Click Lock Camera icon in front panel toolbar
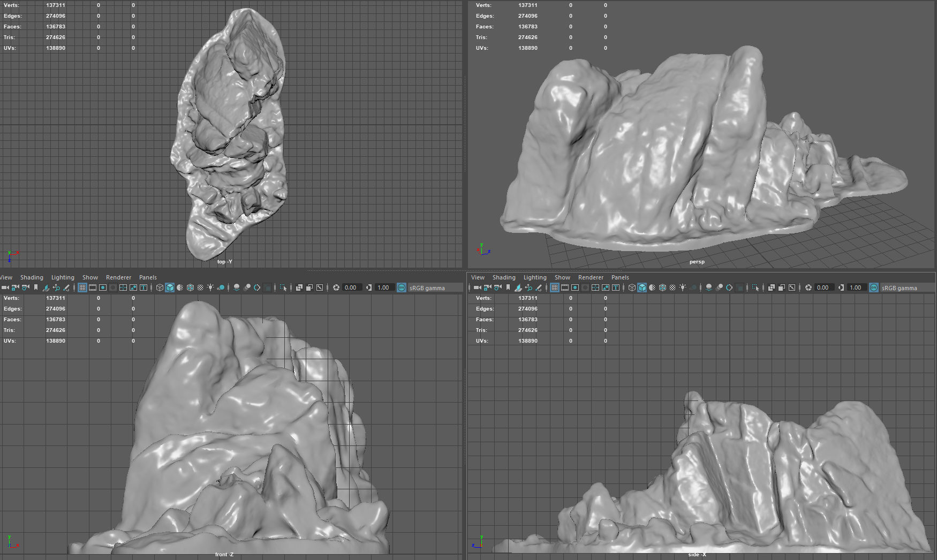The height and width of the screenshot is (560, 937). (15, 287)
